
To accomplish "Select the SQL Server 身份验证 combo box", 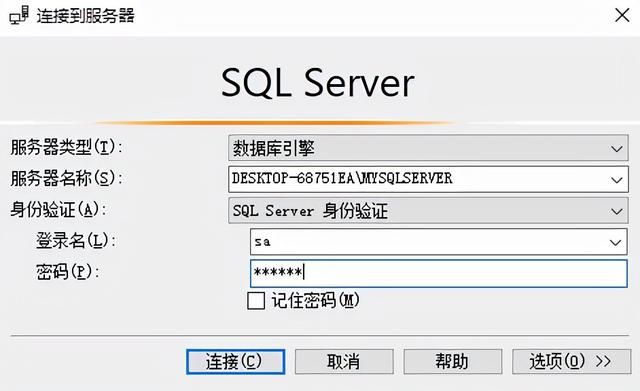I will pos(428,211).
